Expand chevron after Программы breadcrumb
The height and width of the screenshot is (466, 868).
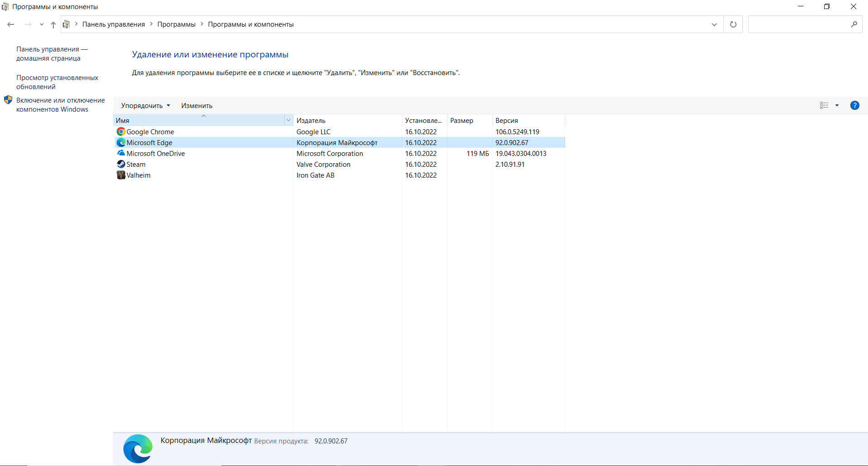[202, 24]
